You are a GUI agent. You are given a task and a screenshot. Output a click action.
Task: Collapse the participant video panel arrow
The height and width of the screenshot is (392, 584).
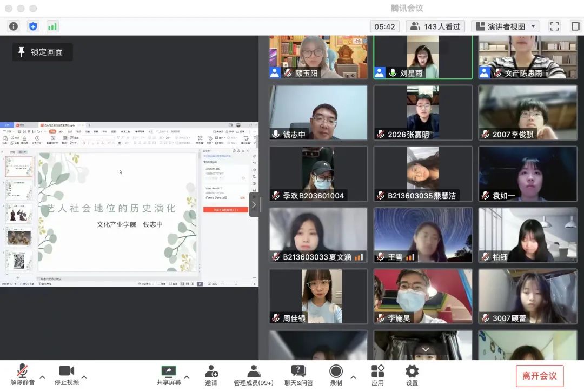pos(254,204)
